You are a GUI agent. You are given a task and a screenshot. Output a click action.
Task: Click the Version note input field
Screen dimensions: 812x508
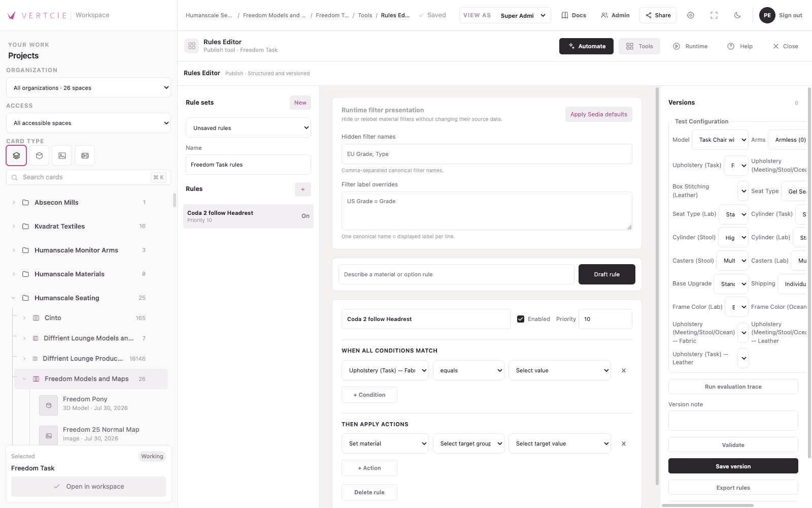click(x=733, y=421)
